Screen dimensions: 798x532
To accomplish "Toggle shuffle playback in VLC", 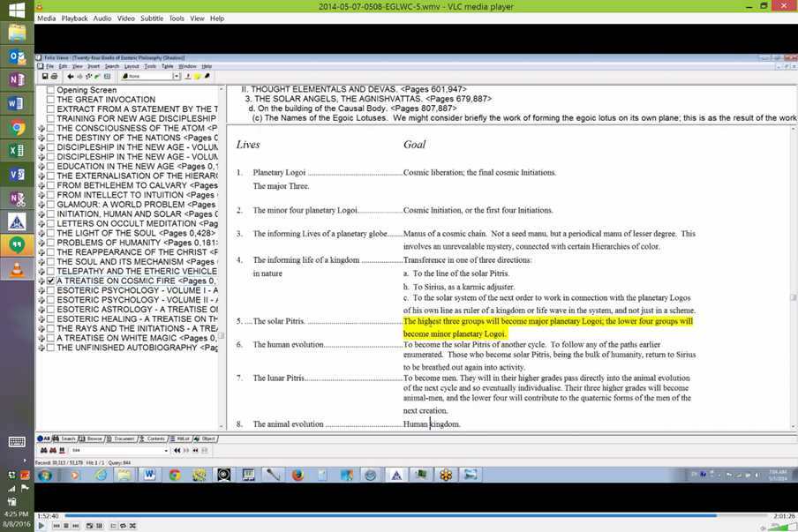I will click(132, 526).
